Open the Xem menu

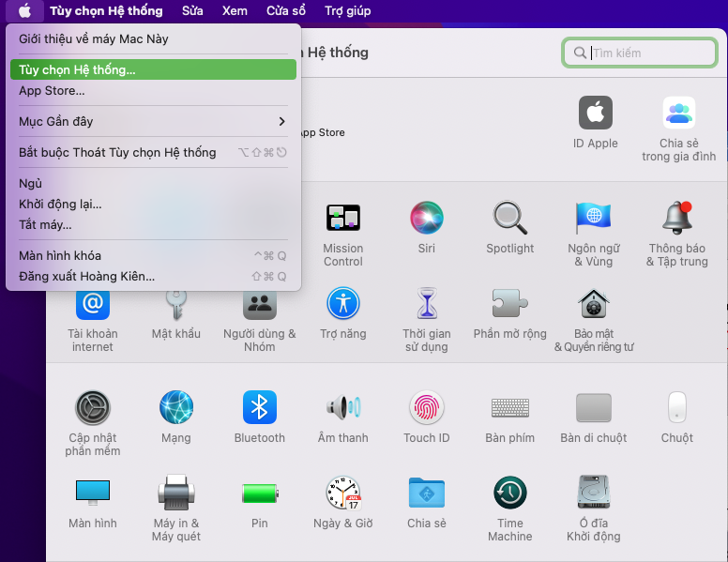tap(235, 10)
